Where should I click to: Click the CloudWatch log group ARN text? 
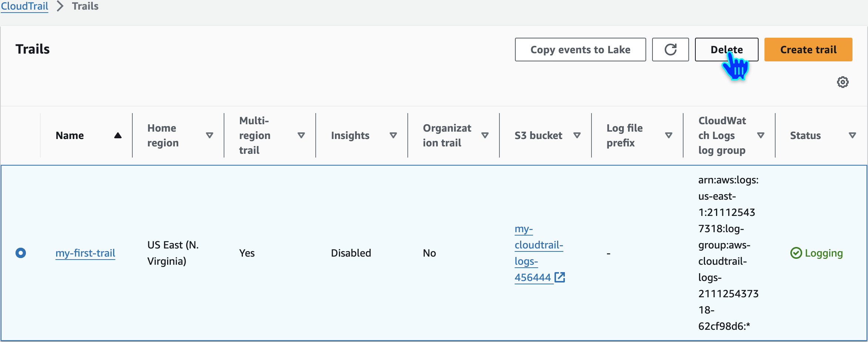(x=728, y=253)
